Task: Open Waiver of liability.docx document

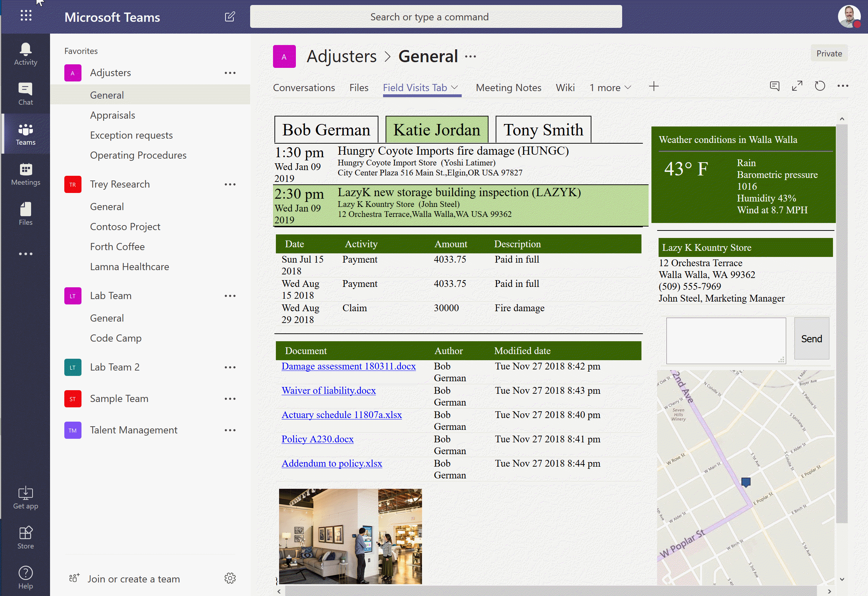Action: (x=329, y=390)
